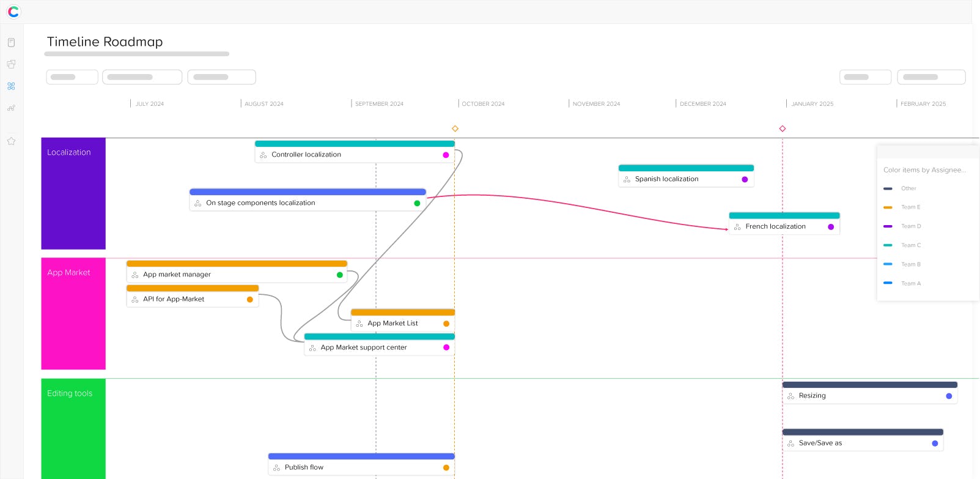
Task: Click the hierarchy icon on Publish flow
Action: tap(276, 468)
